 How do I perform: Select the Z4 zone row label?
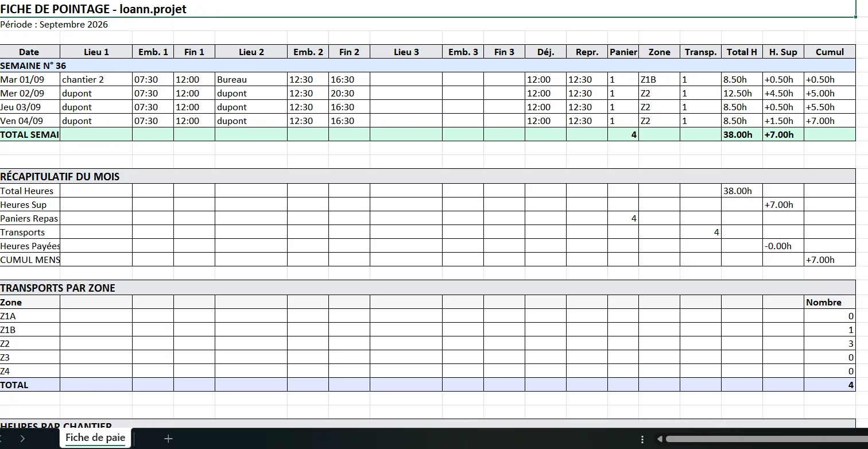30,371
